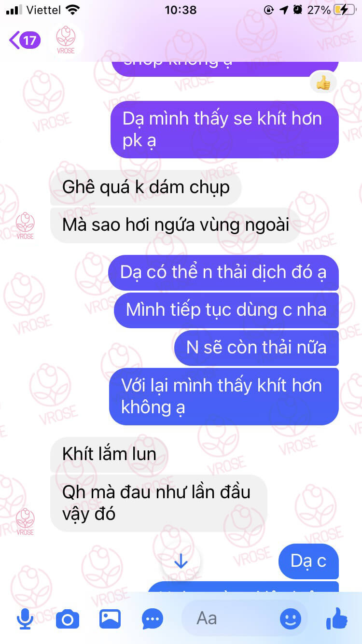Tap the 'Dạ mình thấy se khít hơn' bubble
Image resolution: width=362 pixels, height=644 pixels.
tap(224, 129)
